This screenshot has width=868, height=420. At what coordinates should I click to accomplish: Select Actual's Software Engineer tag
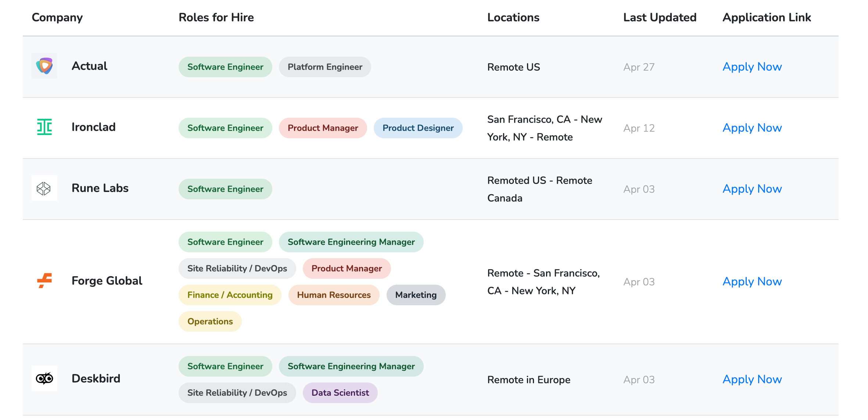tap(225, 67)
